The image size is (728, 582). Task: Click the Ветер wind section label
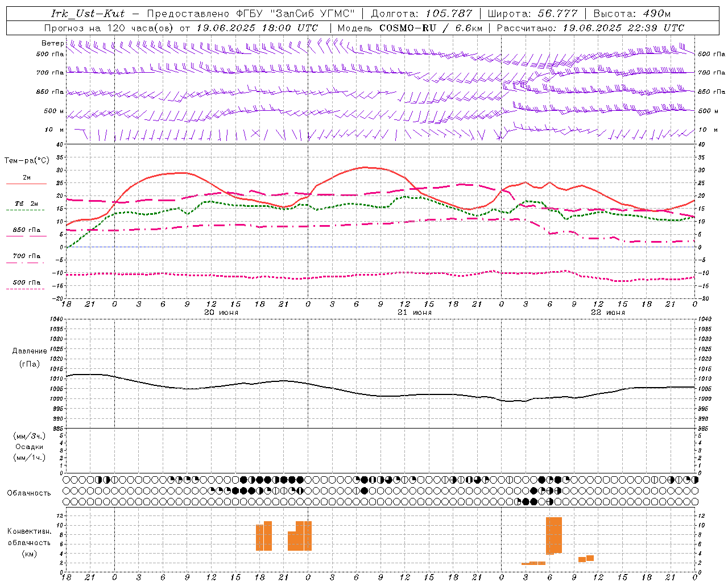click(x=52, y=43)
